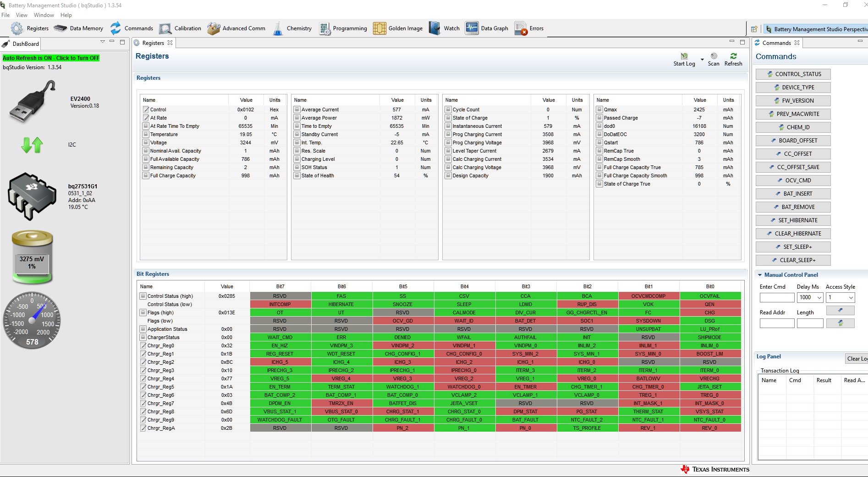This screenshot has height=477, width=868.
Task: Click the Refresh registers icon
Action: click(x=733, y=56)
